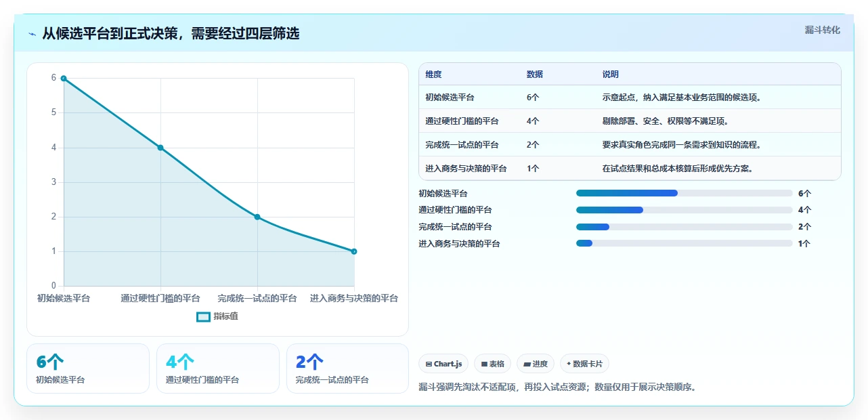This screenshot has width=868, height=420.
Task: Click chart data point with value 1
Action: (x=354, y=251)
